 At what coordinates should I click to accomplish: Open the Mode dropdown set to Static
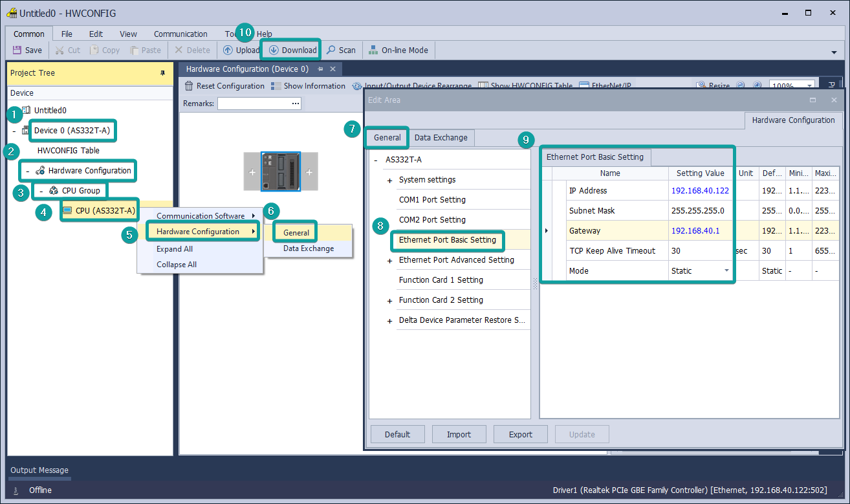pyautogui.click(x=726, y=271)
